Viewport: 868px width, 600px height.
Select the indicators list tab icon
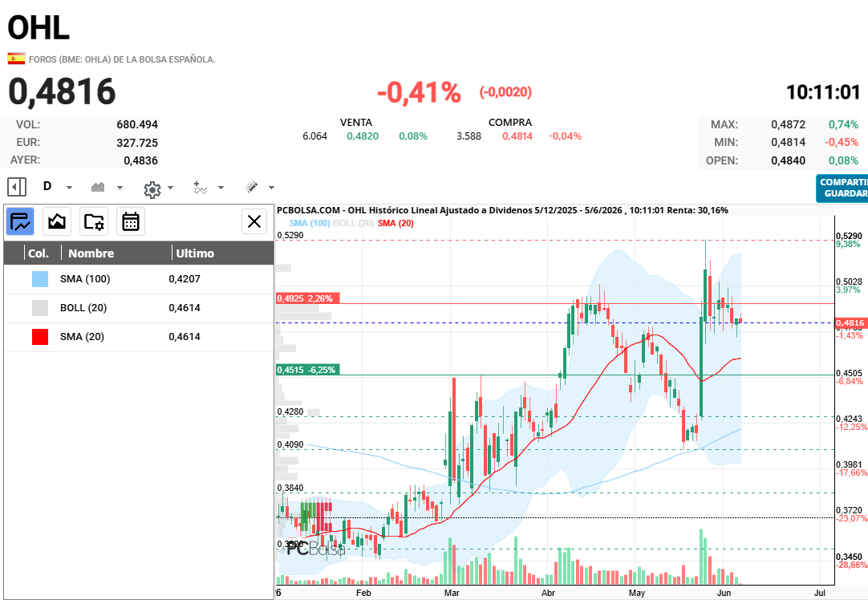(x=20, y=222)
